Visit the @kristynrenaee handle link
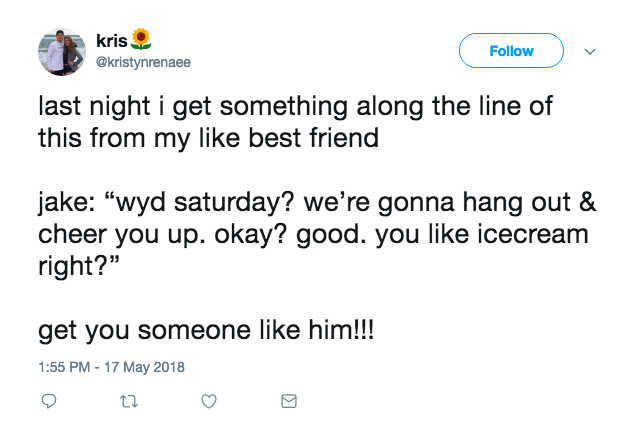Screen dimensions: 635x437 [140, 62]
